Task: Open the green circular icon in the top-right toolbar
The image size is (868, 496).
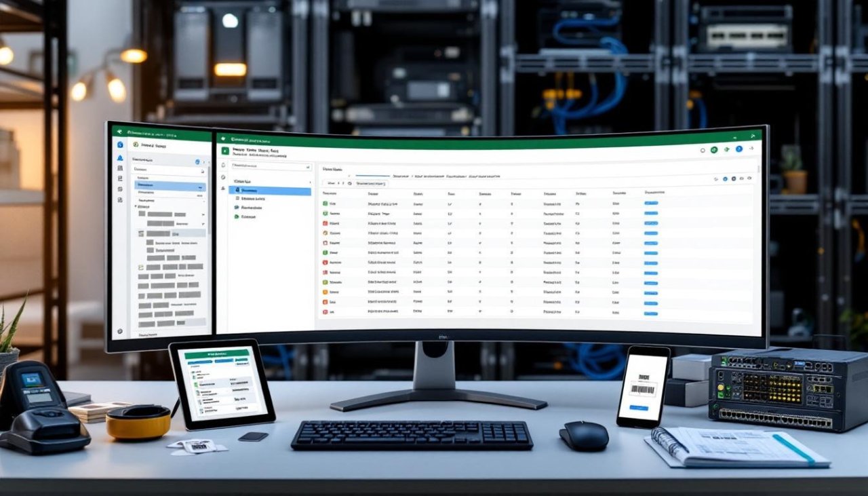Action: pyautogui.click(x=714, y=149)
